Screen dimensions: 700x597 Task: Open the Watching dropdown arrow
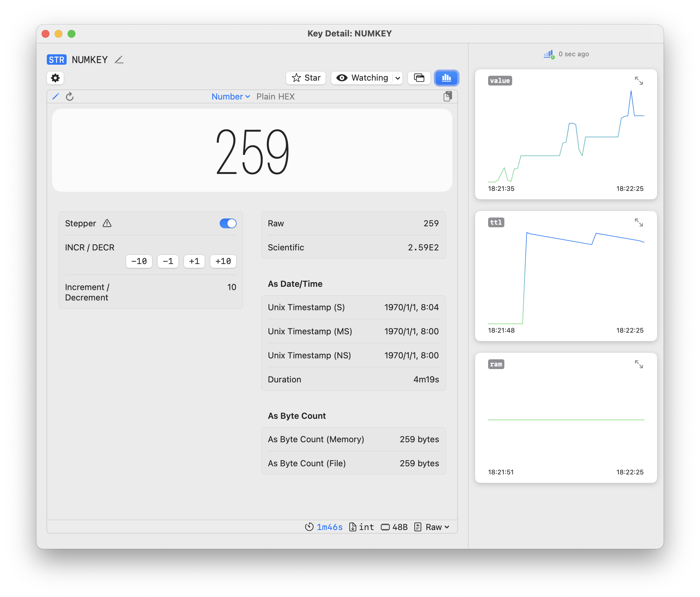tap(398, 78)
